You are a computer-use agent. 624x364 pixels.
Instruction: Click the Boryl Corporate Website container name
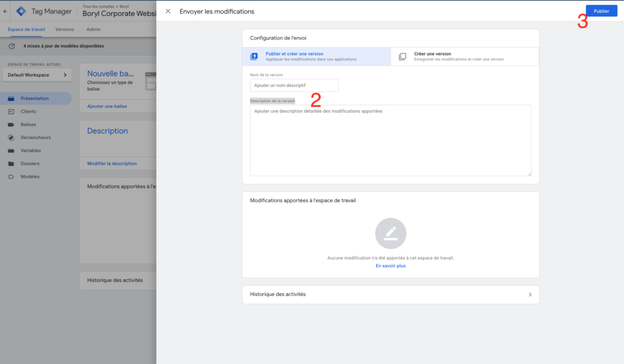click(x=119, y=14)
